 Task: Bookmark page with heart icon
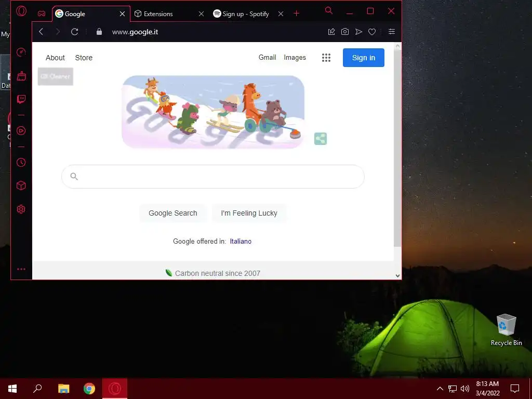pyautogui.click(x=372, y=32)
